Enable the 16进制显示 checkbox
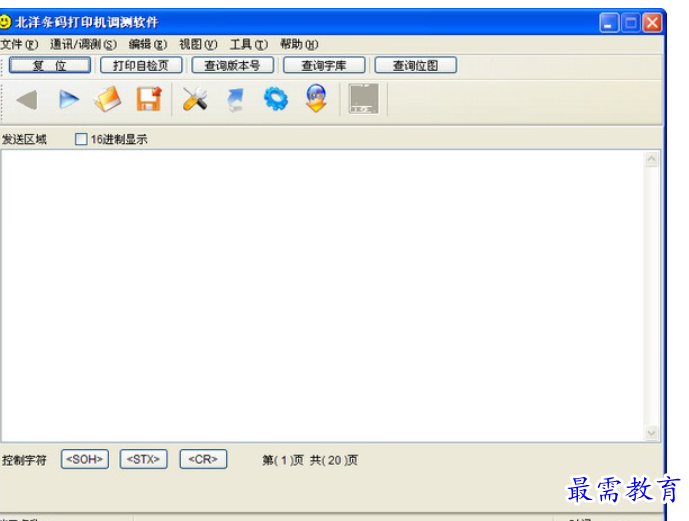The image size is (689, 521). (81, 139)
